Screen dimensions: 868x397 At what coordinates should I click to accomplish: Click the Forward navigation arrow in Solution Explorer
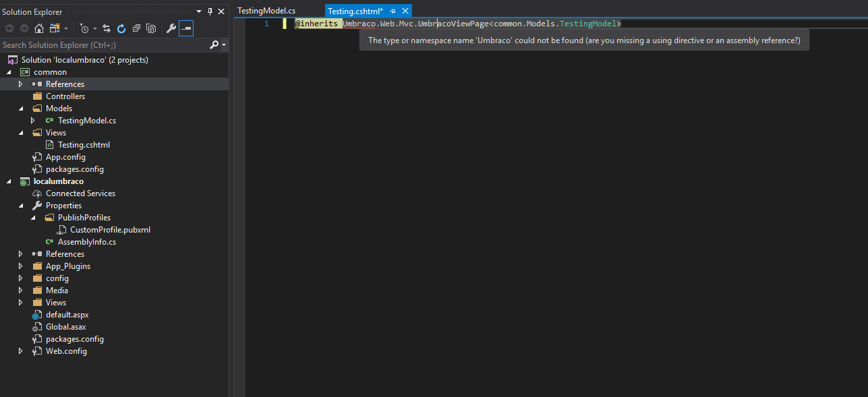[24, 28]
